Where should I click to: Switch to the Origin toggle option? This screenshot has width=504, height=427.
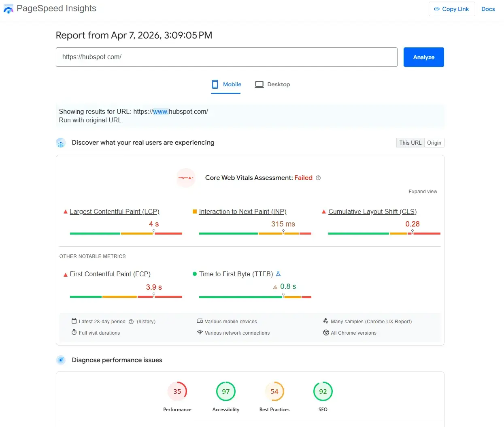434,142
